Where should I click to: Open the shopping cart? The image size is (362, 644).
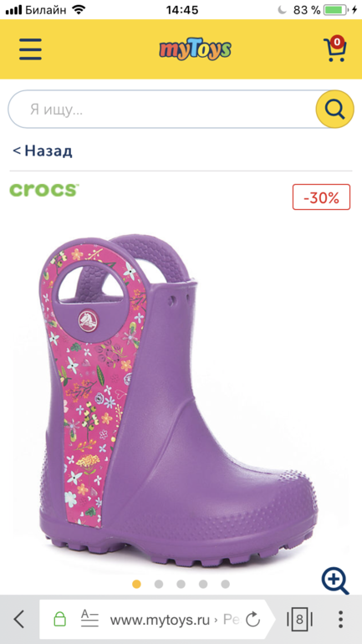(x=335, y=49)
